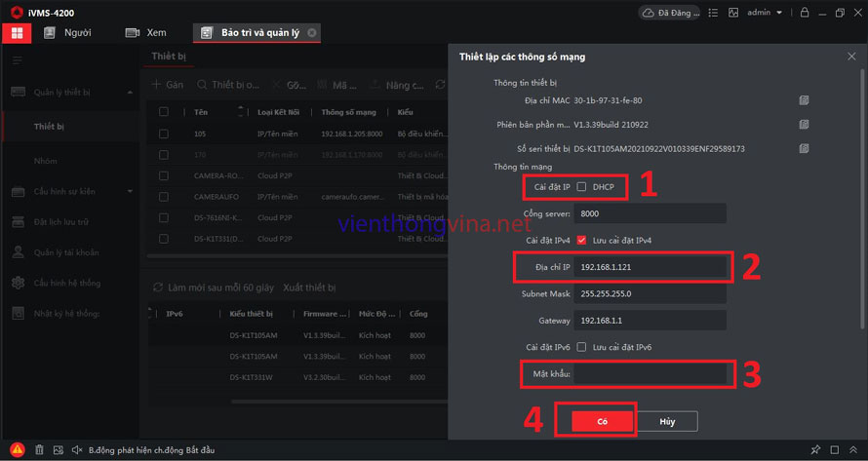868x461 pixels.
Task: Close the network parameters dialog
Action: click(x=851, y=58)
